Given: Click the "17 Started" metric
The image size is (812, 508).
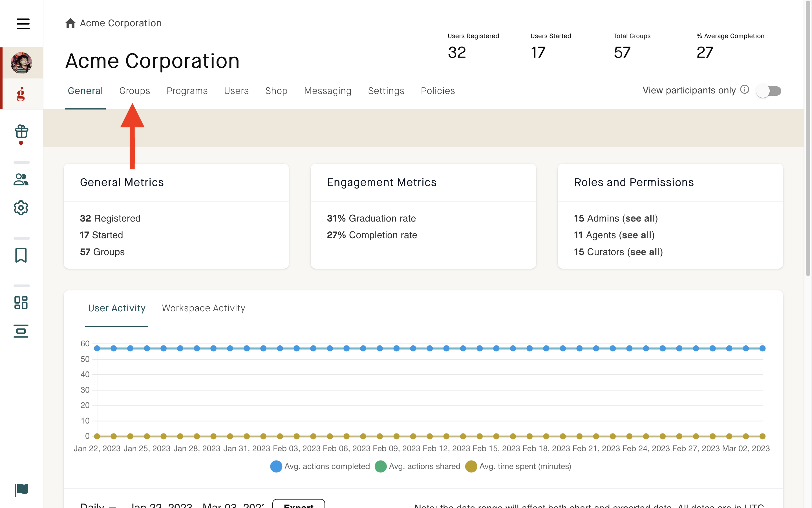Looking at the screenshot, I should pos(101,235).
